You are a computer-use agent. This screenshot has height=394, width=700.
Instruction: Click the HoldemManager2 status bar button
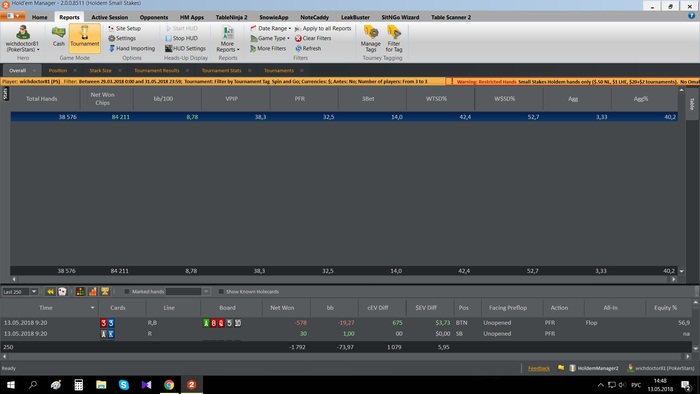click(593, 368)
